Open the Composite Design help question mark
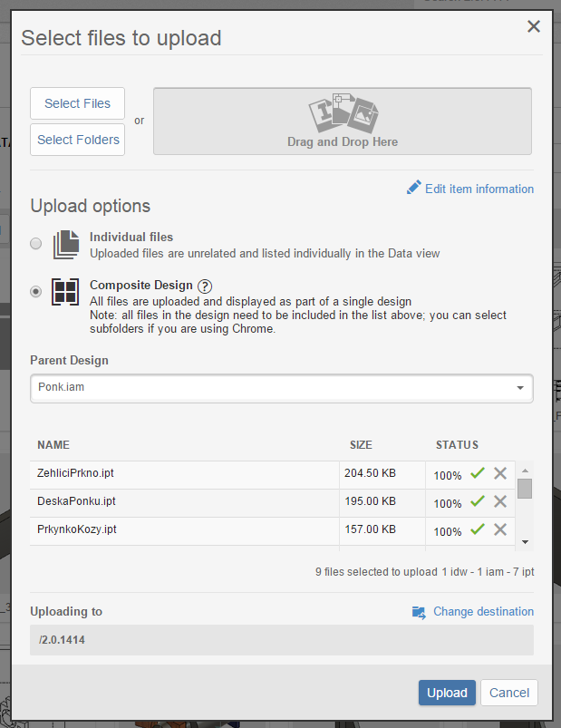 pyautogui.click(x=205, y=285)
